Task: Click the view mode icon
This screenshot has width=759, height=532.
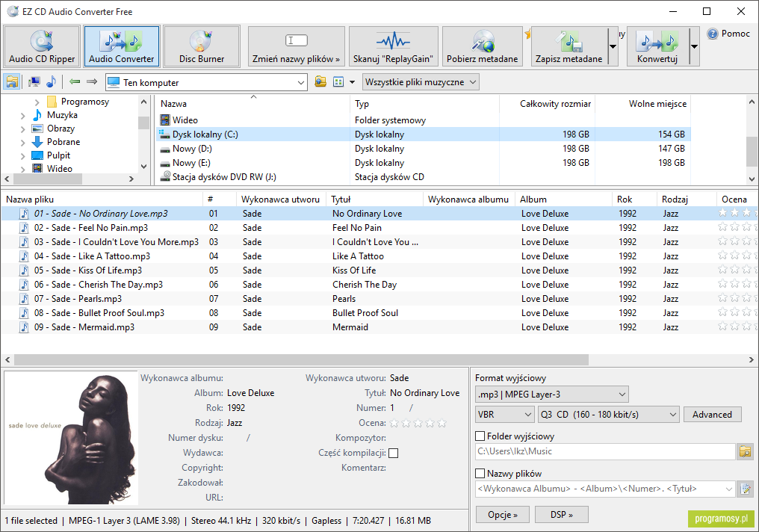Action: click(338, 81)
